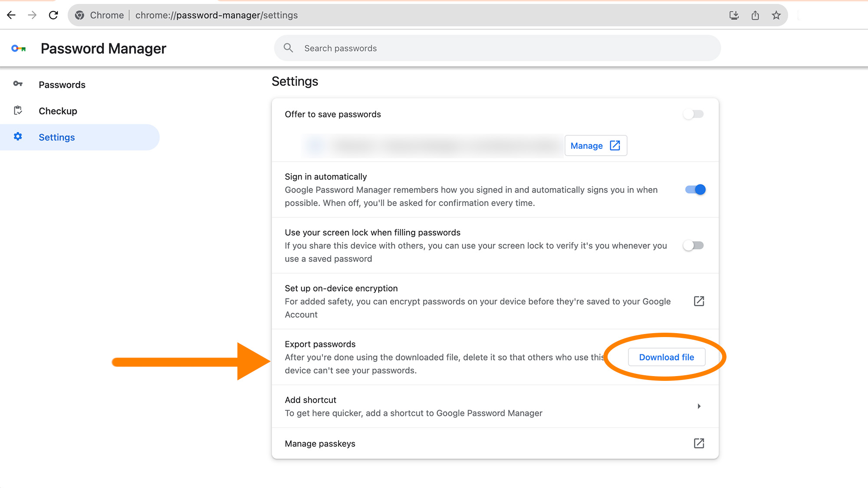Expand the Add shortcut arrow
Image resolution: width=868 pixels, height=488 pixels.
click(x=699, y=406)
